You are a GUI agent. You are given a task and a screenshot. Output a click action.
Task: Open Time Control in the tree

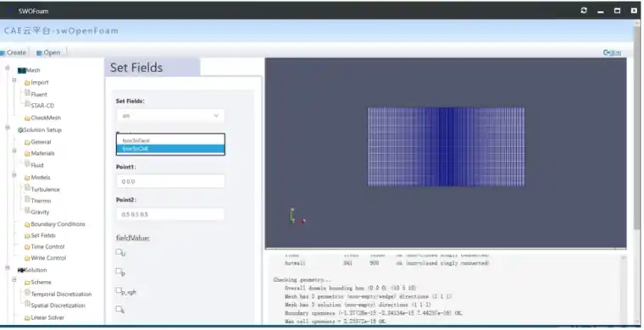click(x=47, y=247)
